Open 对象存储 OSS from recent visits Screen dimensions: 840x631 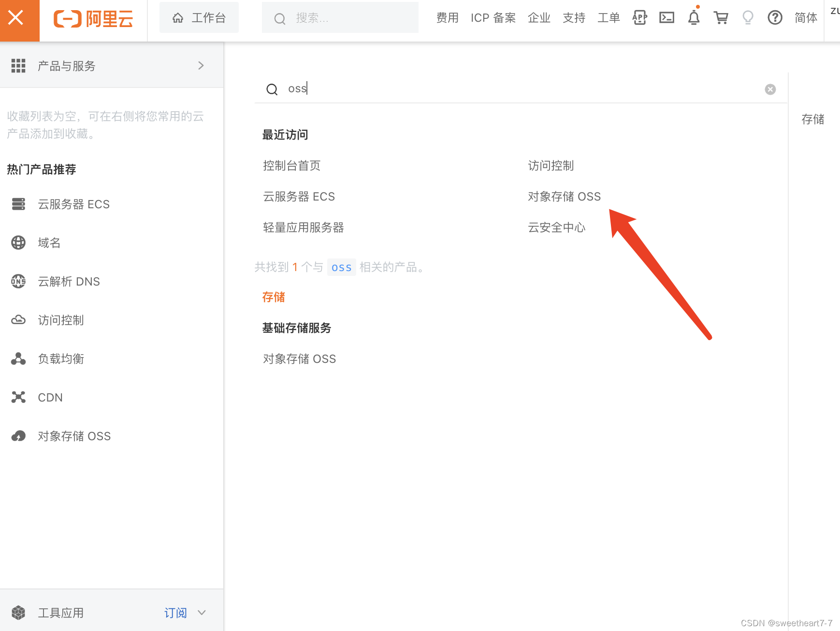pos(565,197)
